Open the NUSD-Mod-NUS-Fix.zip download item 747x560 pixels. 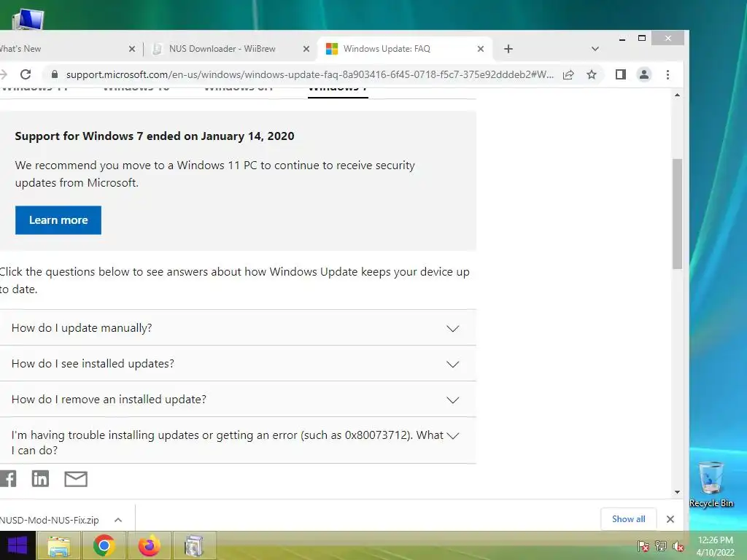(49, 520)
